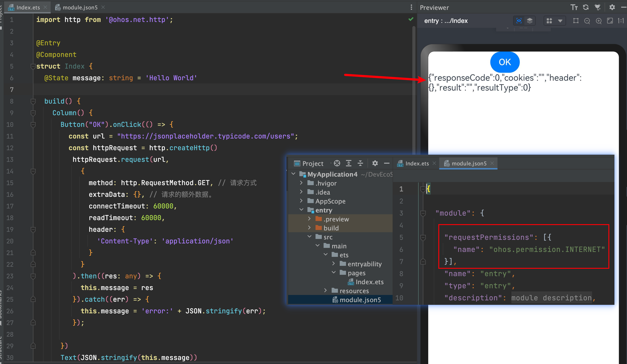Expand the AppScope folder
The height and width of the screenshot is (364, 627).
point(301,201)
